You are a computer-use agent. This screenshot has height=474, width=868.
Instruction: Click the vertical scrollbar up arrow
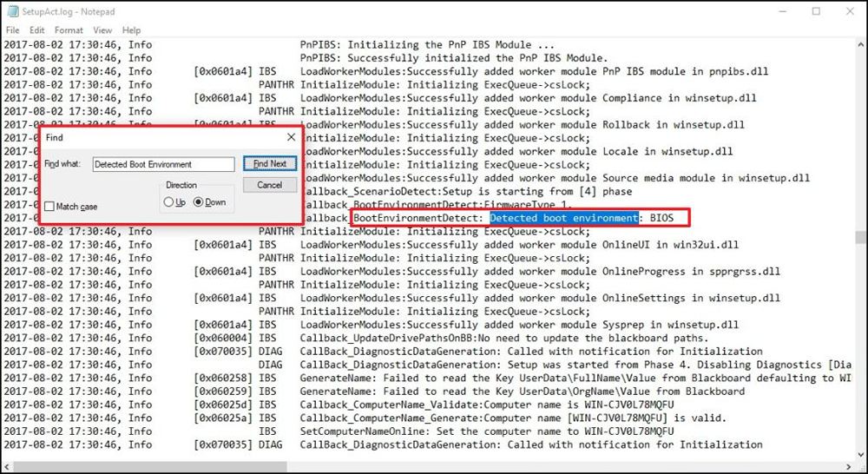(859, 43)
